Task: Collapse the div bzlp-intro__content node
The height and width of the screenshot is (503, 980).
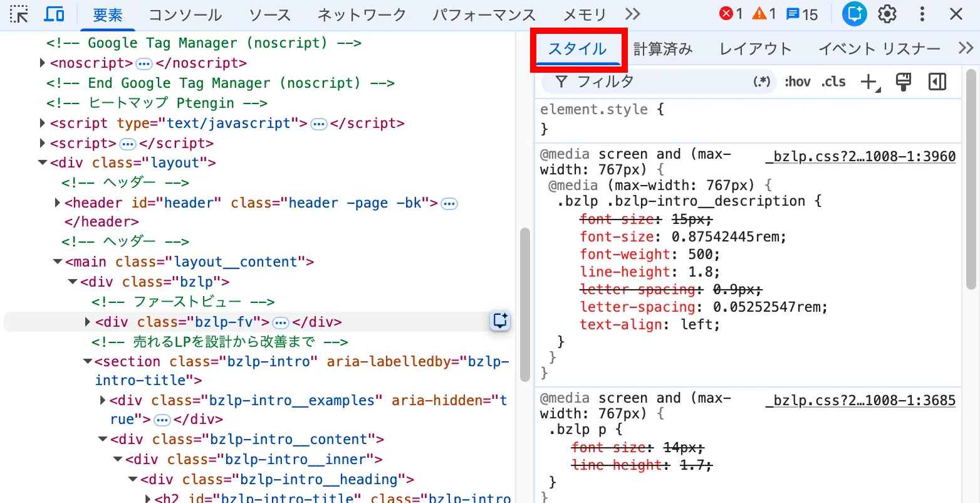Action: (103, 439)
